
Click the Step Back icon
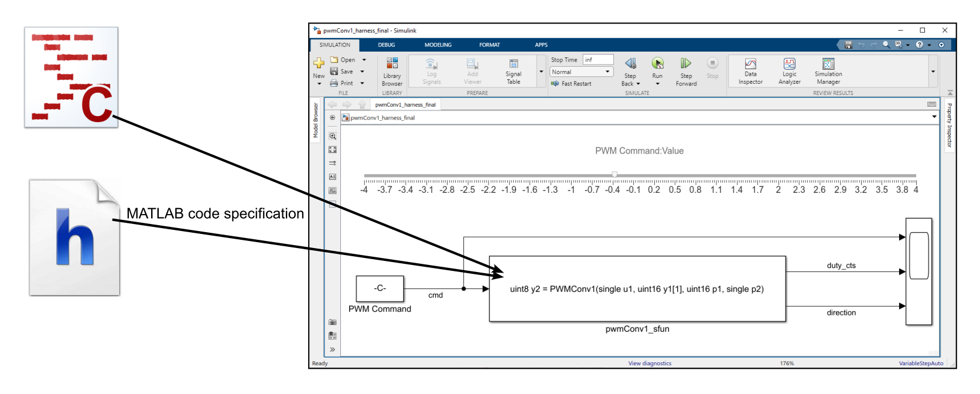pyautogui.click(x=630, y=63)
